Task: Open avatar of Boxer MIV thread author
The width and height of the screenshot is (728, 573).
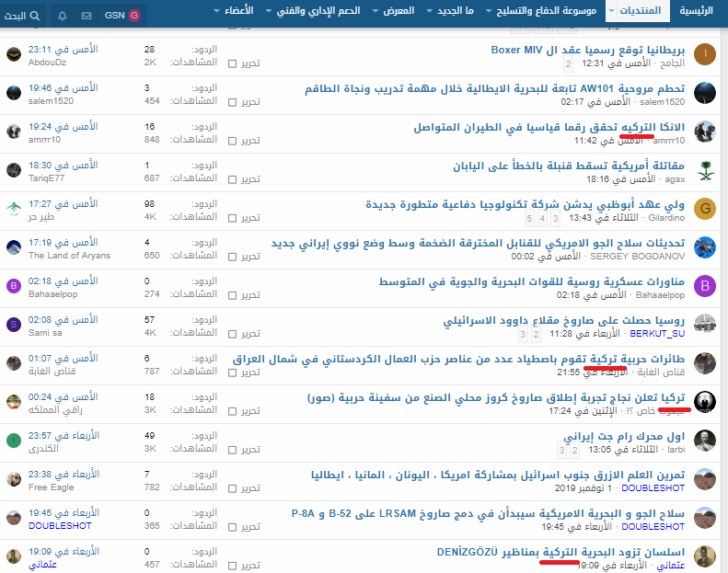Action: coord(704,55)
